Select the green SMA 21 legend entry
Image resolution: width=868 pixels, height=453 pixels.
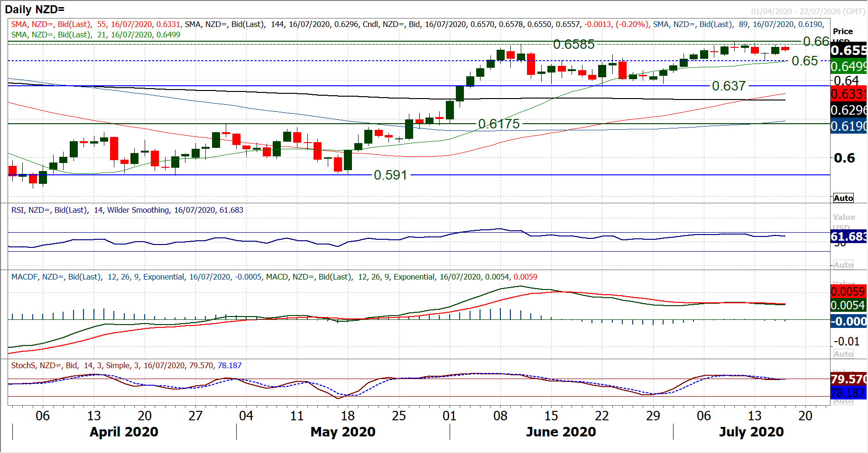pos(96,35)
